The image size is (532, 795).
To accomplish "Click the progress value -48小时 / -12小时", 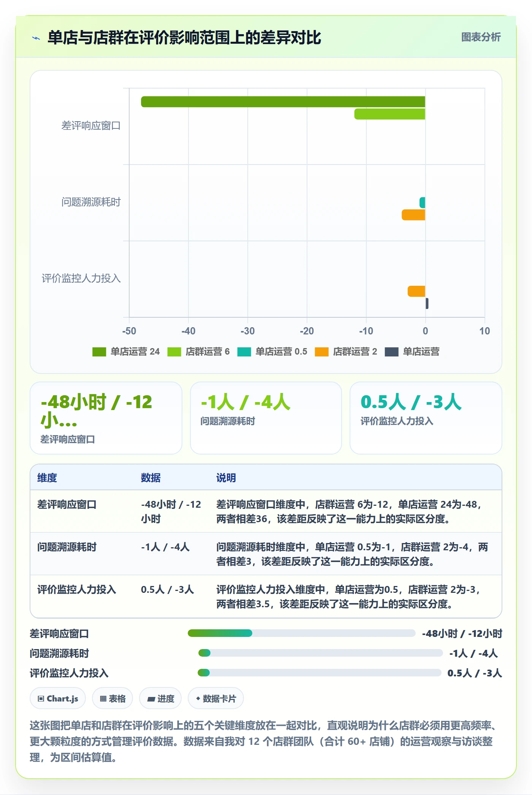I will (x=462, y=633).
